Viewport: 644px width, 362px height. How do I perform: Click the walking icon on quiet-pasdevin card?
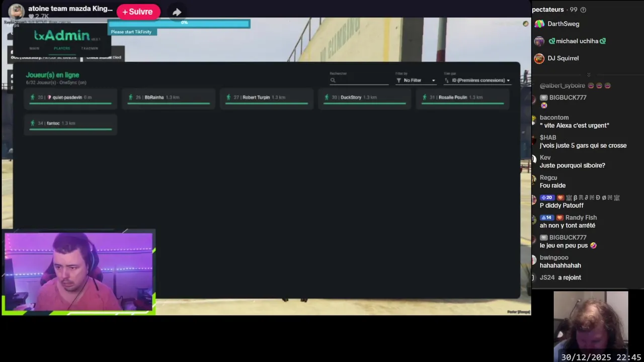[33, 97]
